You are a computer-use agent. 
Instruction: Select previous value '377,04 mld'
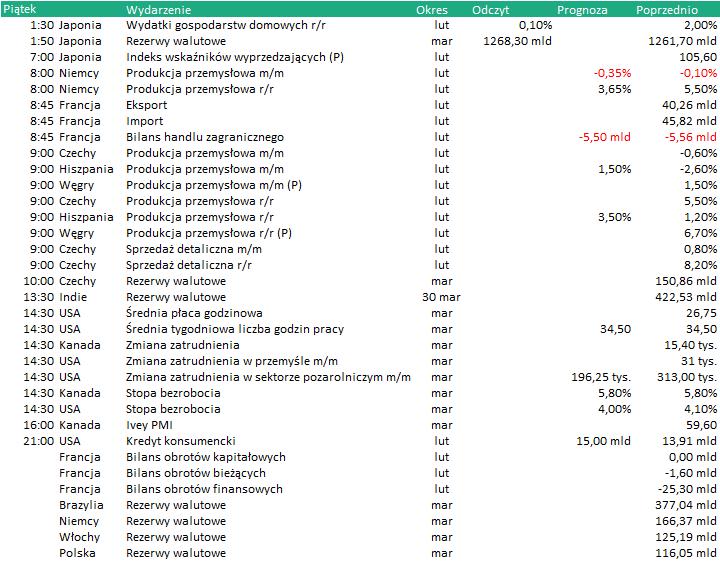click(x=686, y=505)
